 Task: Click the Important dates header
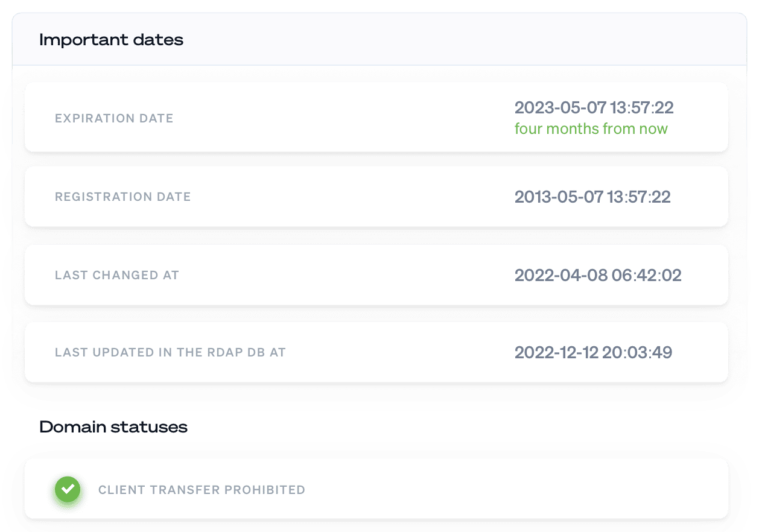tap(111, 39)
